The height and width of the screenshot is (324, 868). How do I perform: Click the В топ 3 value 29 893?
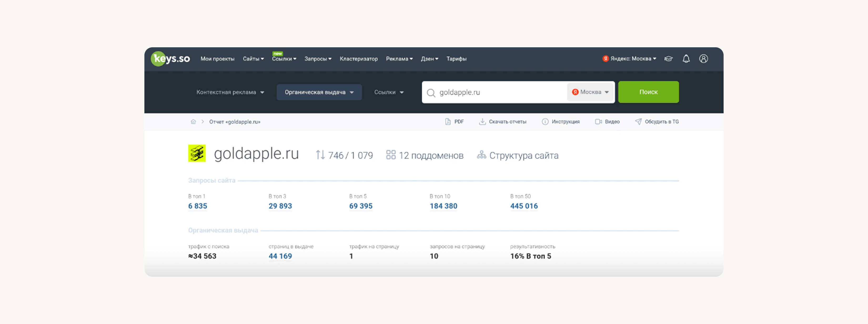(280, 206)
